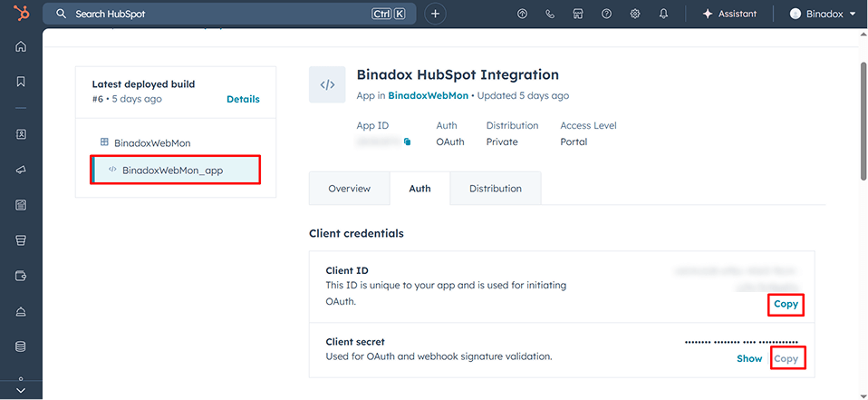Viewport: 868px width, 400px height.
Task: Open the Notifications bell icon
Action: [x=664, y=14]
